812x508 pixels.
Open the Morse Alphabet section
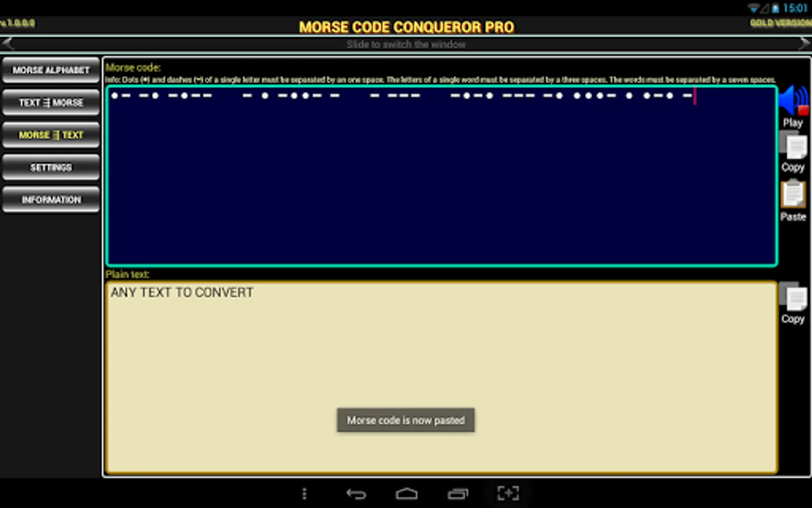tap(51, 71)
